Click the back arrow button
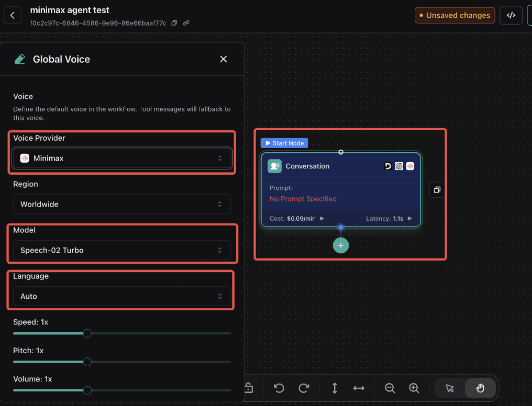The height and width of the screenshot is (406, 532). pos(13,15)
